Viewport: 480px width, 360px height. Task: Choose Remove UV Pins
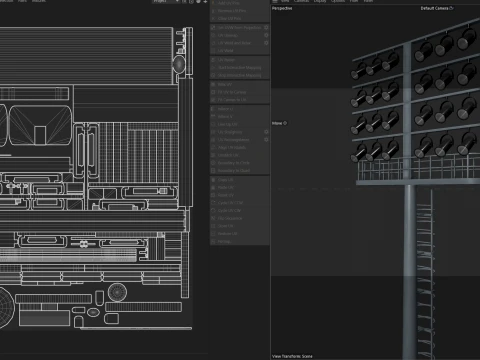(239, 11)
